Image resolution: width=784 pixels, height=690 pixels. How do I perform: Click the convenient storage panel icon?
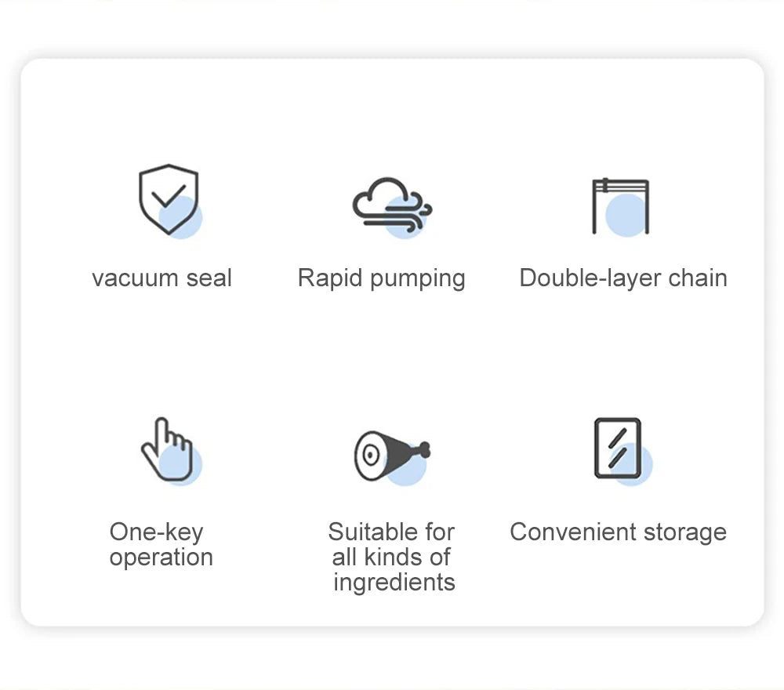point(618,448)
